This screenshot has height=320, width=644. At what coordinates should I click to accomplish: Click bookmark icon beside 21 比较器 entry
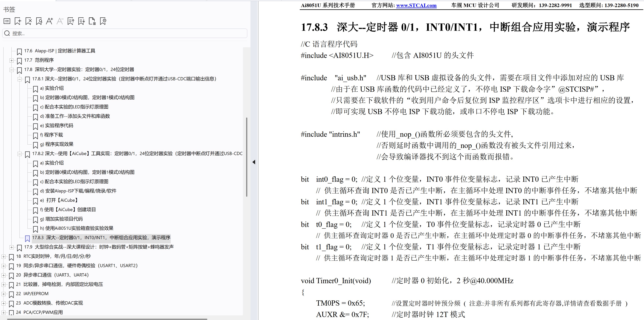coord(11,285)
